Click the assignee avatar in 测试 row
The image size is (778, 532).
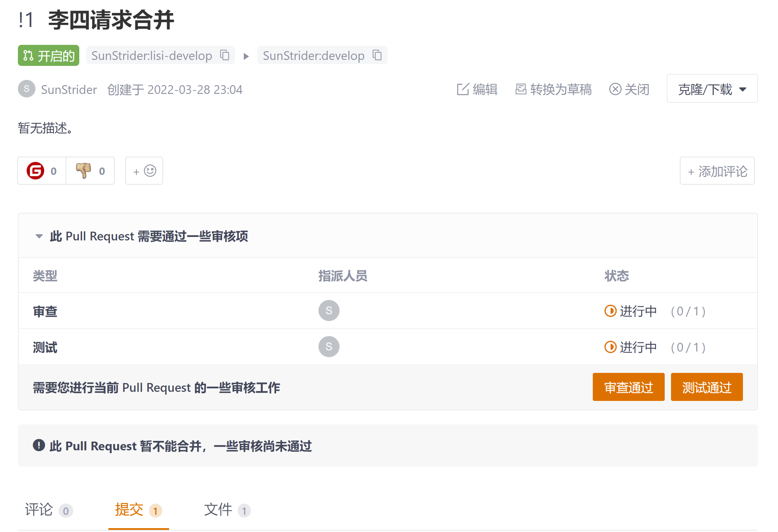click(x=329, y=347)
